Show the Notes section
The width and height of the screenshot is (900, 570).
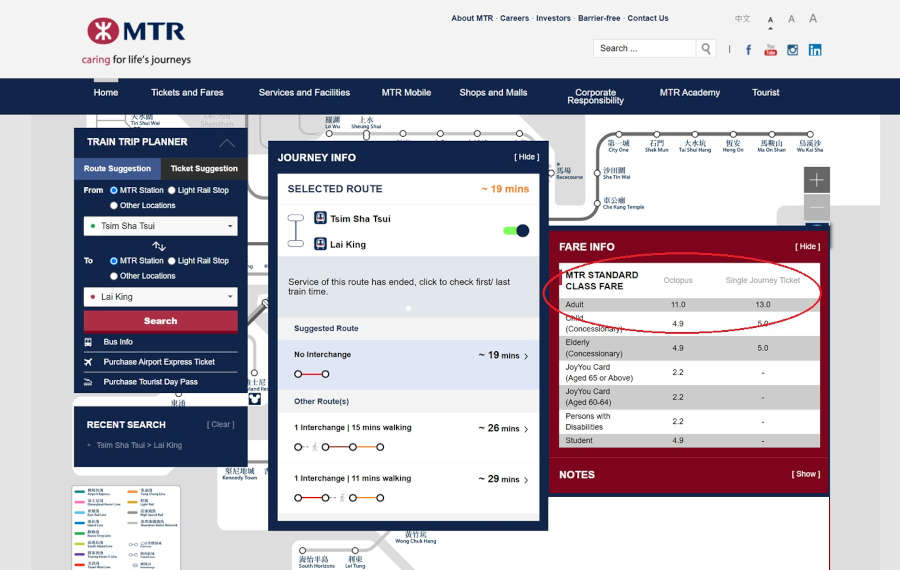tap(805, 474)
